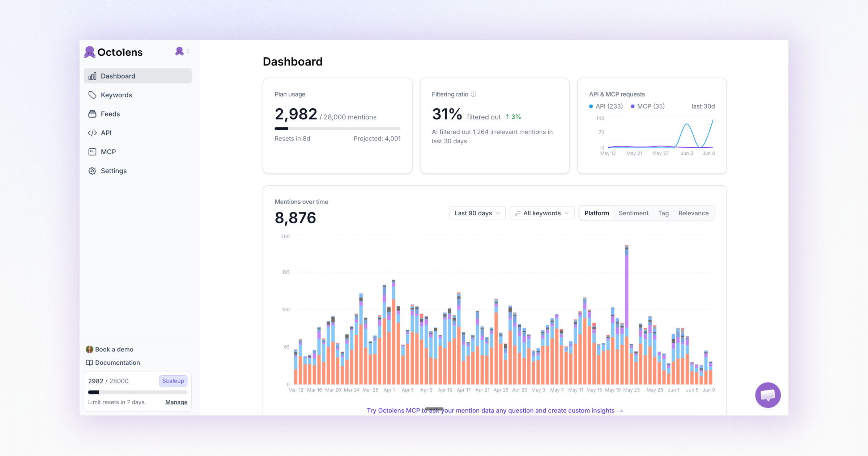
Task: Open the Last 90 days dropdown
Action: (x=477, y=213)
